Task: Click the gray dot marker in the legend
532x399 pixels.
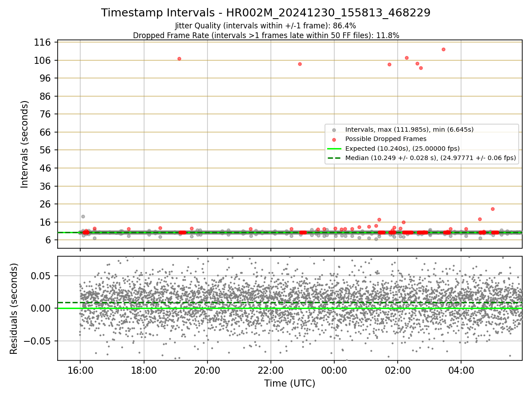Action: pos(334,130)
